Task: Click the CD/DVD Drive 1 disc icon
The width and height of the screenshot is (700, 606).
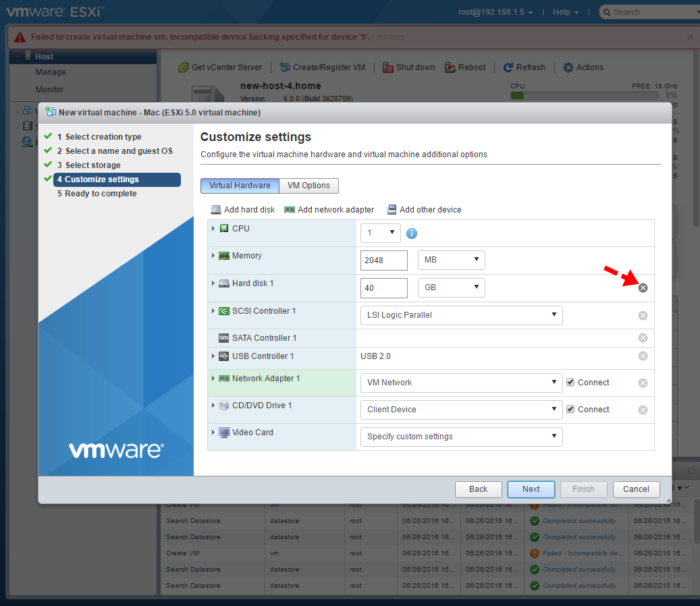Action: 224,405
